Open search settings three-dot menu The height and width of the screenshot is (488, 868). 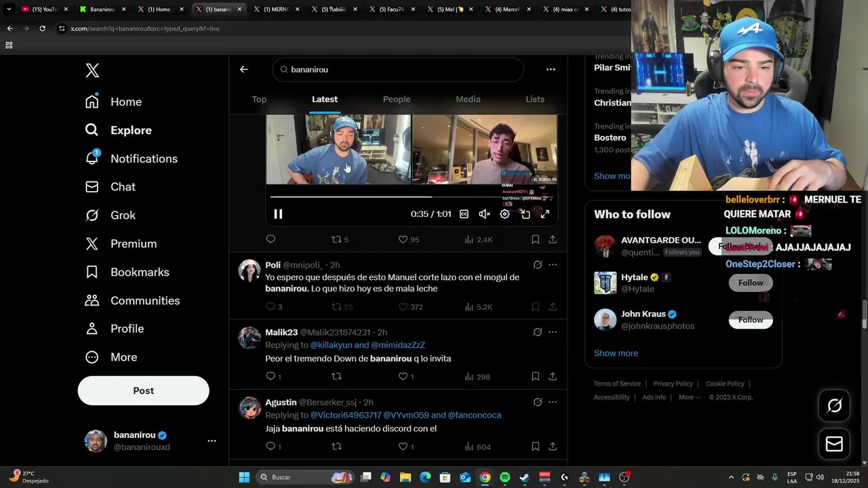[551, 69]
